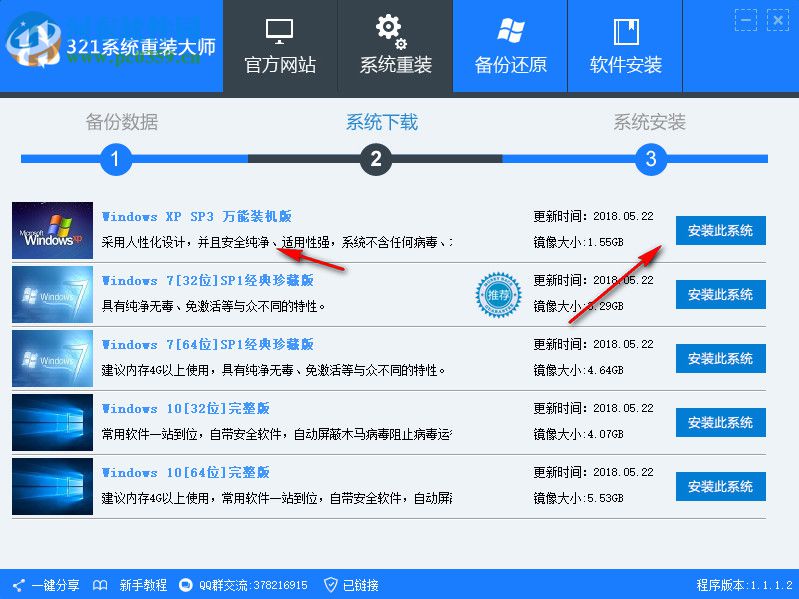Minimize the window

(x=745, y=20)
